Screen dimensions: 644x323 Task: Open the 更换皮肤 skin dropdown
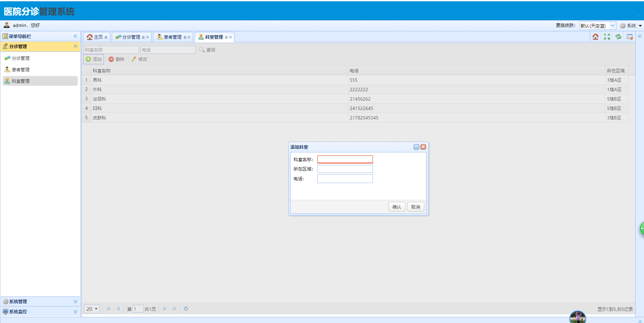pos(613,26)
